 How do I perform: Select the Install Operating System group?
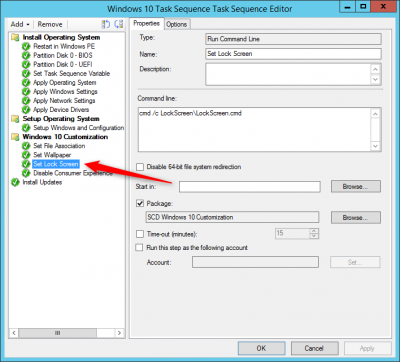click(x=61, y=37)
